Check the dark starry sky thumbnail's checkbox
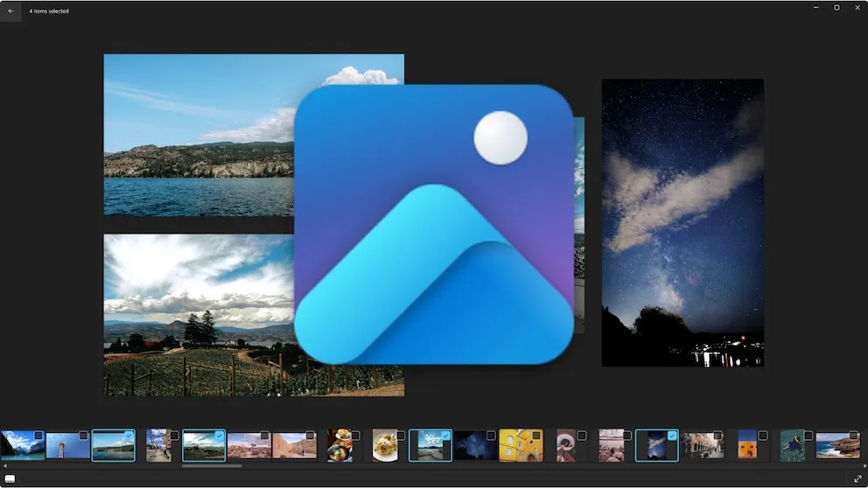Viewport: 868px width, 488px height. (x=491, y=436)
